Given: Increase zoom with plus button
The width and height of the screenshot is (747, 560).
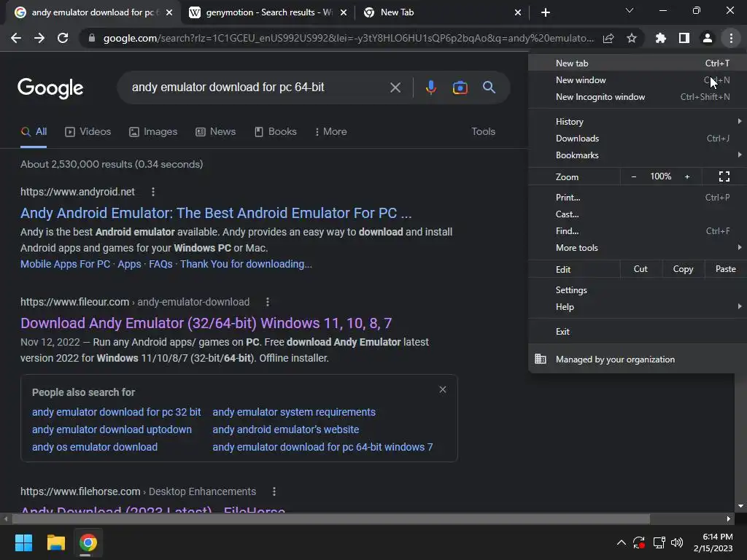Looking at the screenshot, I should 687,176.
